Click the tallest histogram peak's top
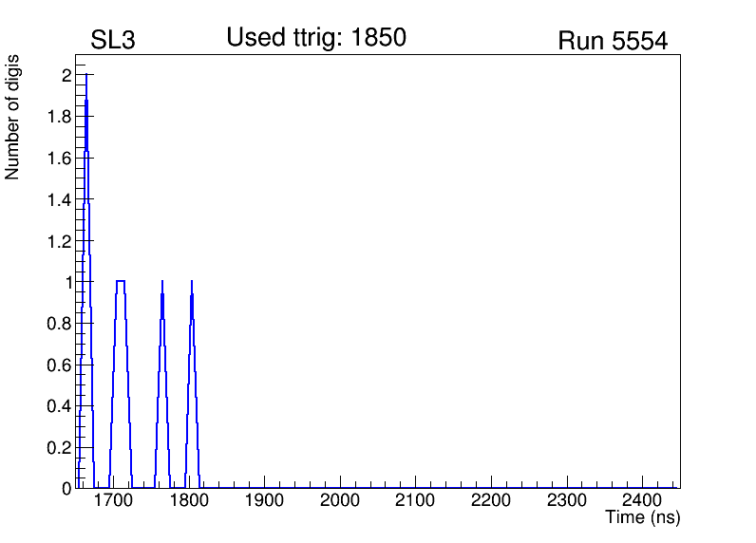This screenshot has width=756, height=543. pos(86,76)
